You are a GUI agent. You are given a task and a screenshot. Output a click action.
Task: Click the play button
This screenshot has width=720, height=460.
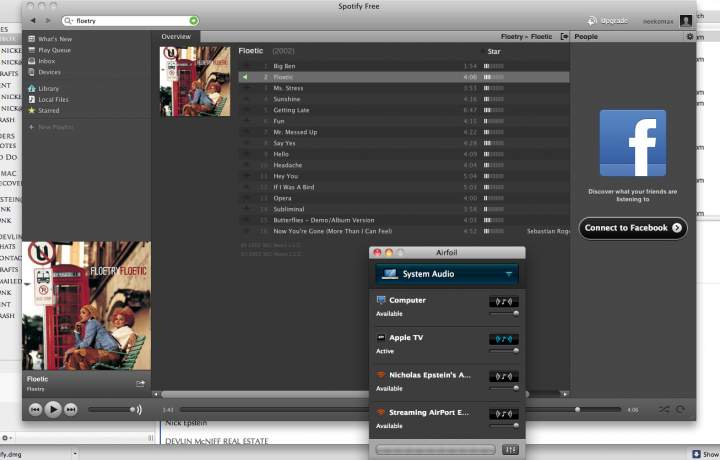coord(53,409)
